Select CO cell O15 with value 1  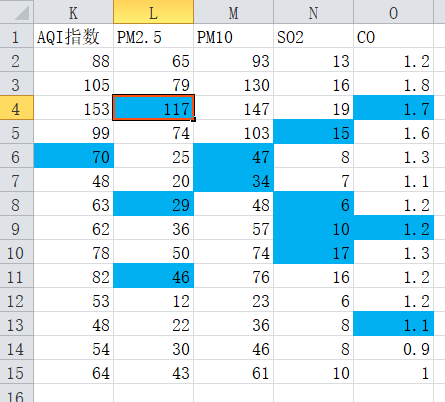394,372
